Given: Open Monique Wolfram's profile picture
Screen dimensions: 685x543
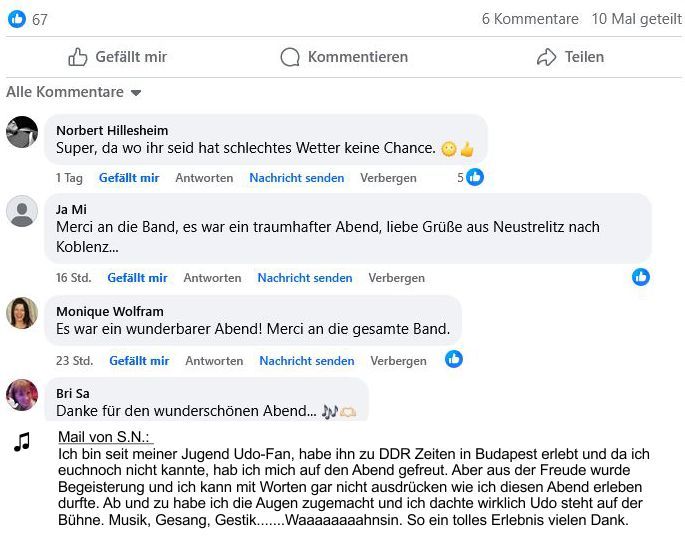Looking at the screenshot, I should click(22, 313).
